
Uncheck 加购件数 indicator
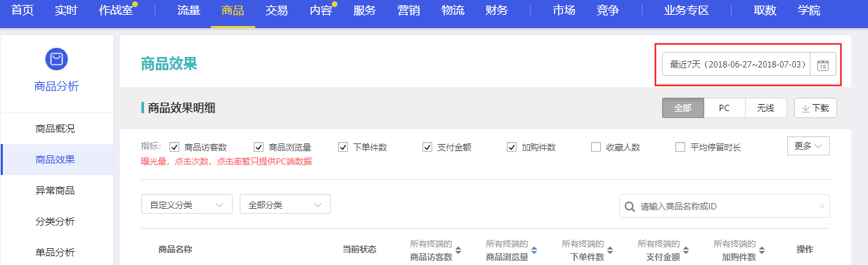(512, 147)
